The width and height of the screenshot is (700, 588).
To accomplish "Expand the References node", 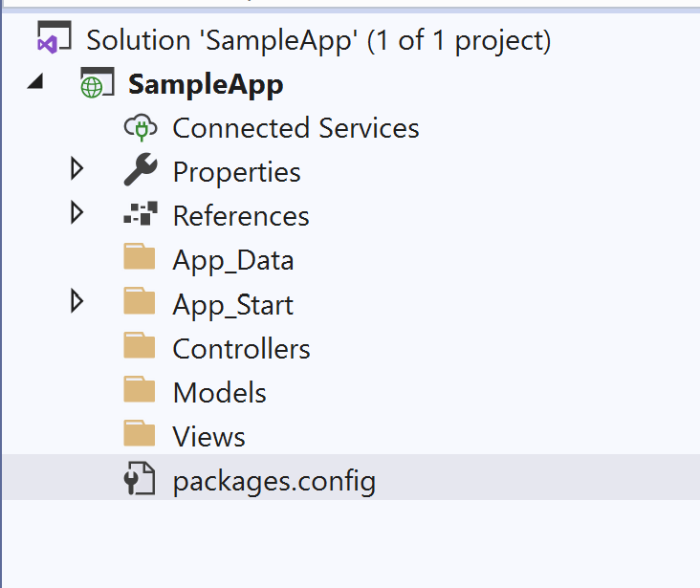I will click(77, 212).
